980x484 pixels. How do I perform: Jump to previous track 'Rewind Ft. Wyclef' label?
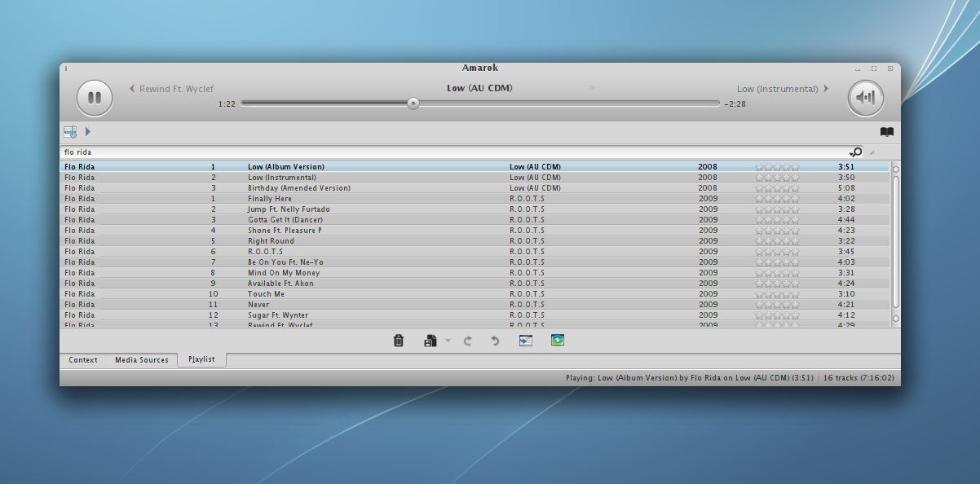[x=176, y=89]
